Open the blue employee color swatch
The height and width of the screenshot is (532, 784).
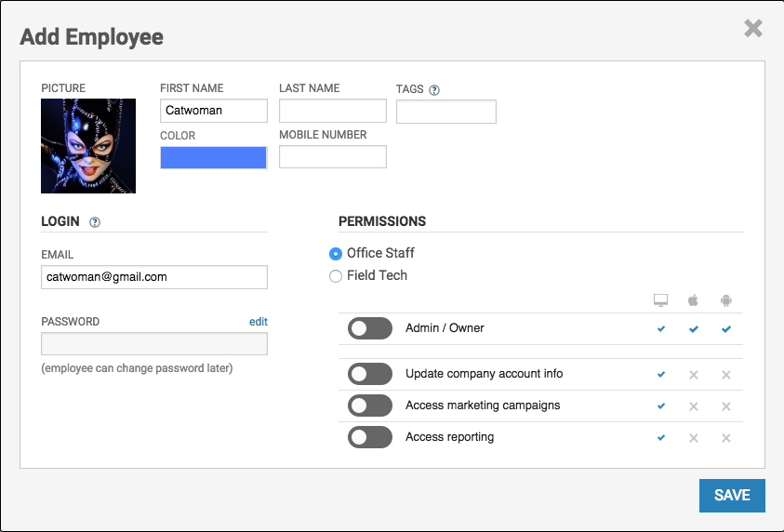(213, 158)
